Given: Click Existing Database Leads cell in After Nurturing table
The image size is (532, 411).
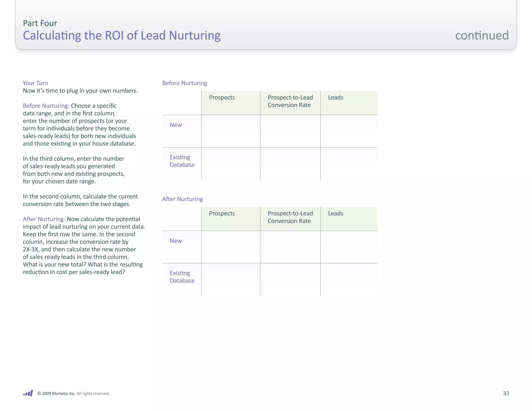Looking at the screenshot, I should pos(349,279).
